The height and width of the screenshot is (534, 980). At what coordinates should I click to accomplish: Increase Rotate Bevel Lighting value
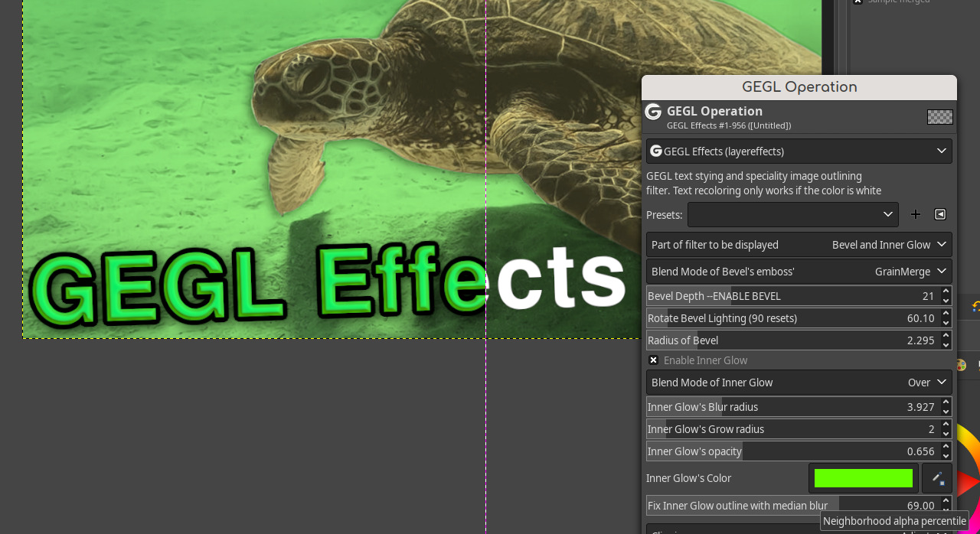[946, 314]
